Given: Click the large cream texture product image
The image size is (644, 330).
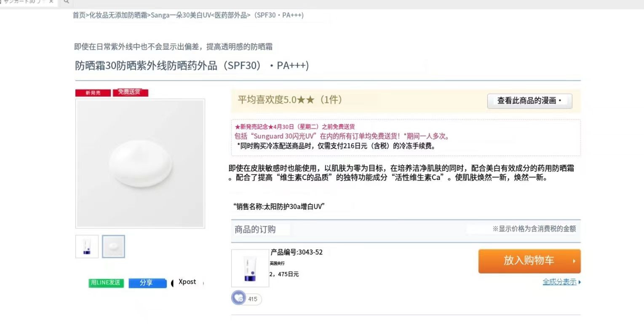Looking at the screenshot, I should tap(140, 164).
